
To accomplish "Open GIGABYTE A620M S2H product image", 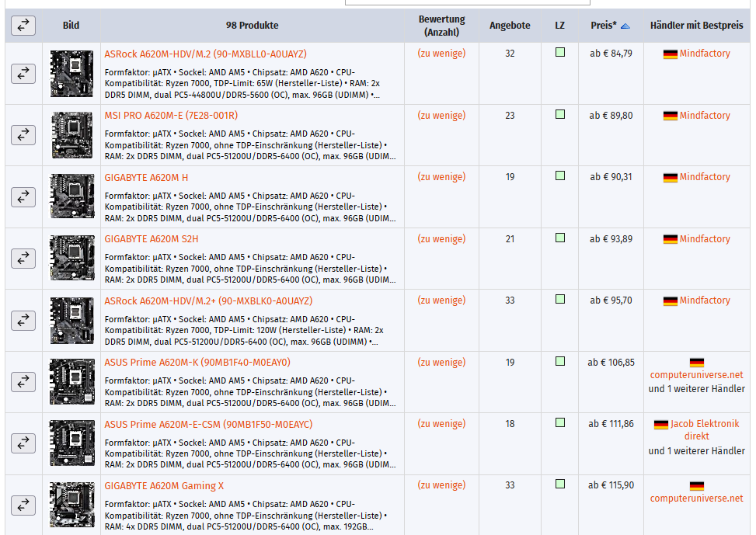I will coord(71,259).
